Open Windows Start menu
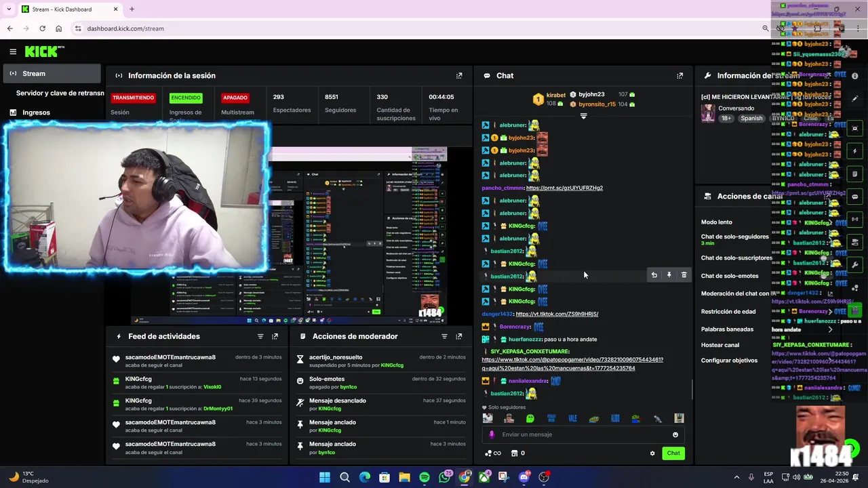Image resolution: width=868 pixels, height=488 pixels. (x=325, y=477)
